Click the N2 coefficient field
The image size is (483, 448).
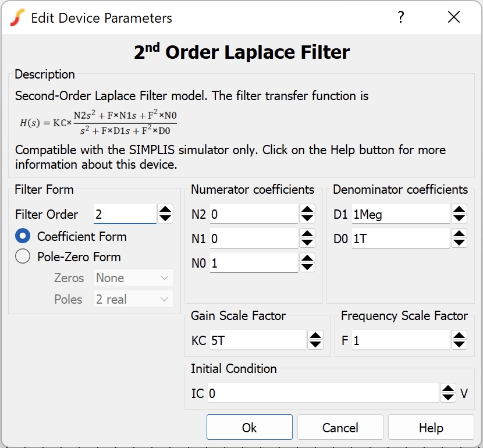tap(254, 214)
